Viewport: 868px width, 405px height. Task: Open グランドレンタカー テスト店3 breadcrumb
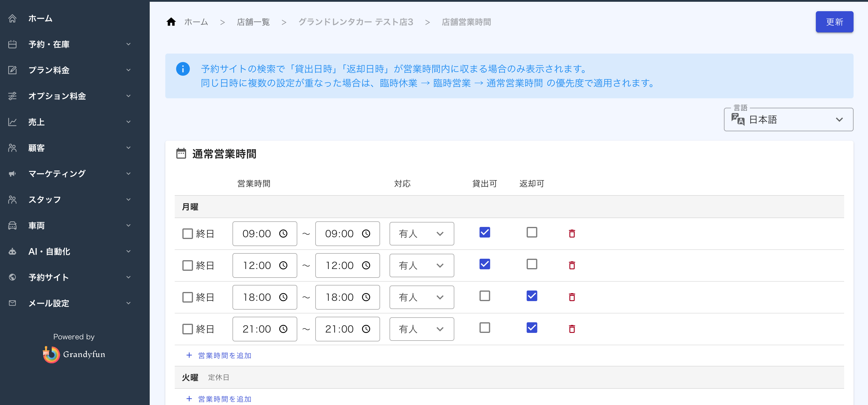click(356, 22)
